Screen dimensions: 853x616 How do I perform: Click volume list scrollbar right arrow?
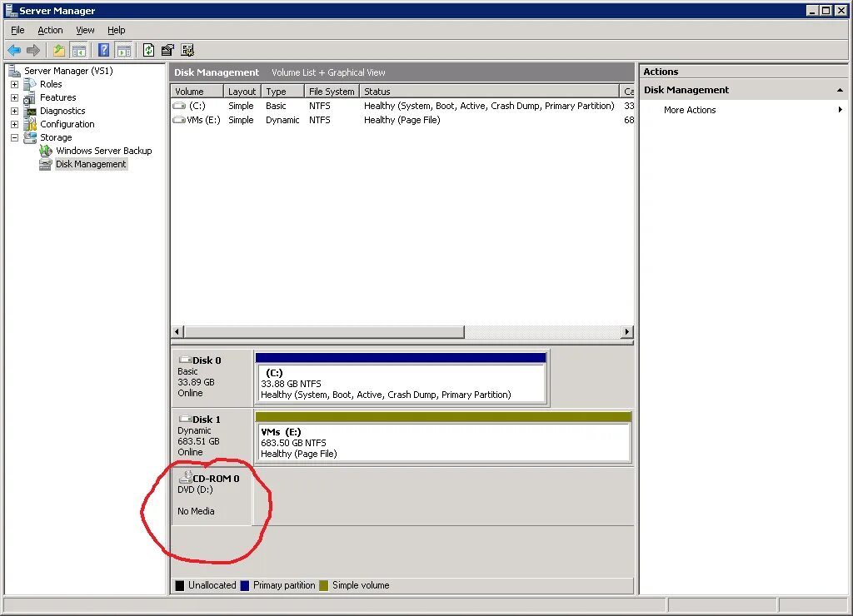click(626, 331)
